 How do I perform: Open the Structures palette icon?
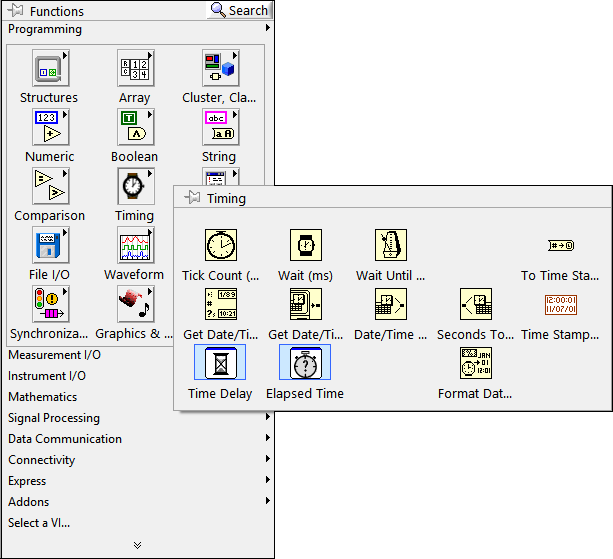pos(50,68)
